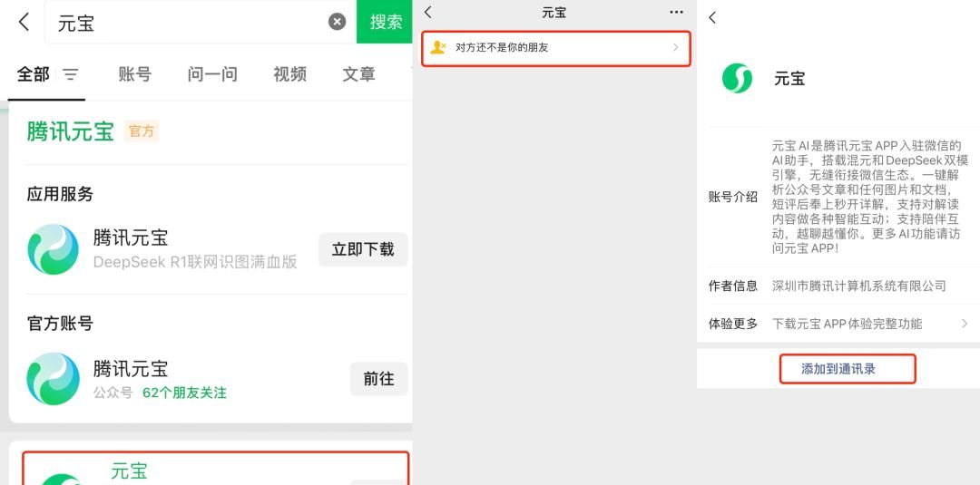Open the 62个朋友关注 text
Image resolution: width=980 pixels, height=485 pixels.
[x=184, y=393]
